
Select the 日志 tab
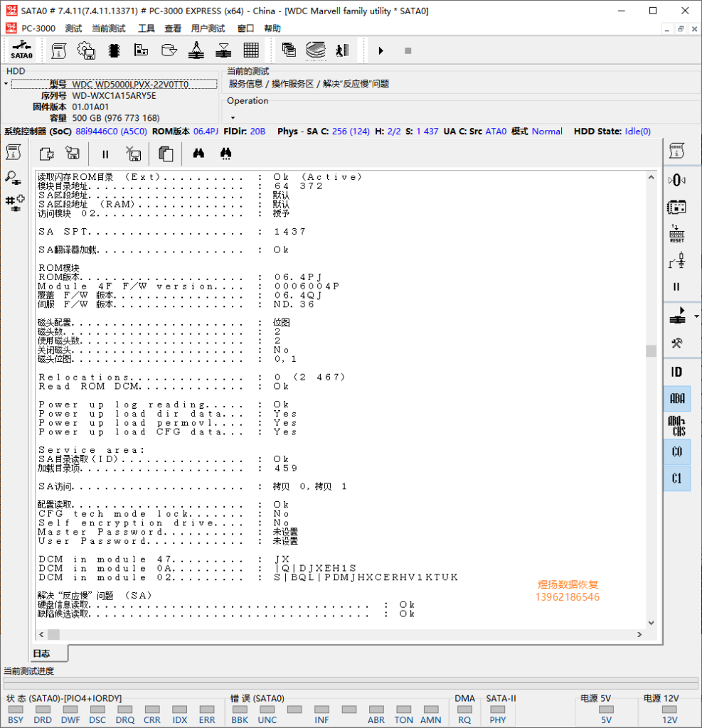pyautogui.click(x=49, y=653)
